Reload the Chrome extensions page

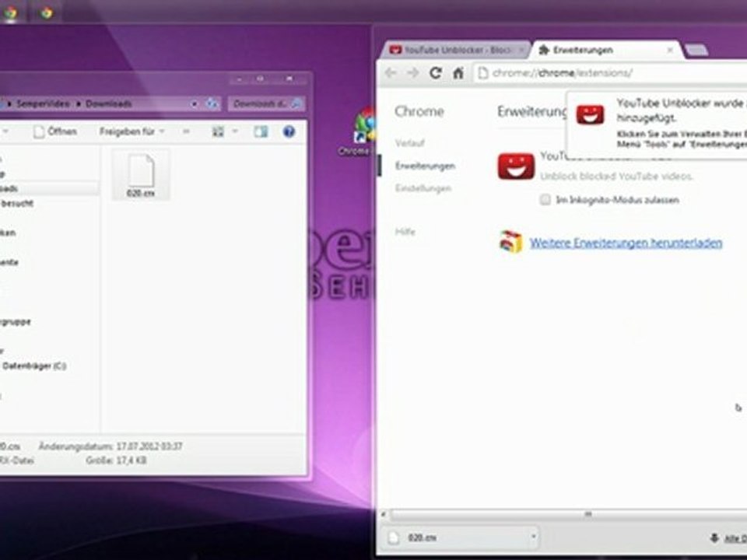tap(435, 73)
